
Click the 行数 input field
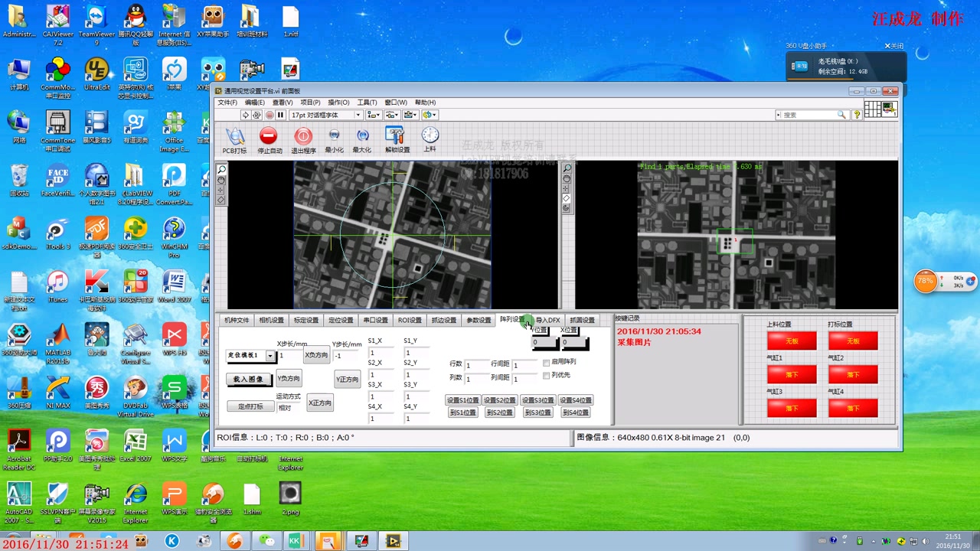476,366
